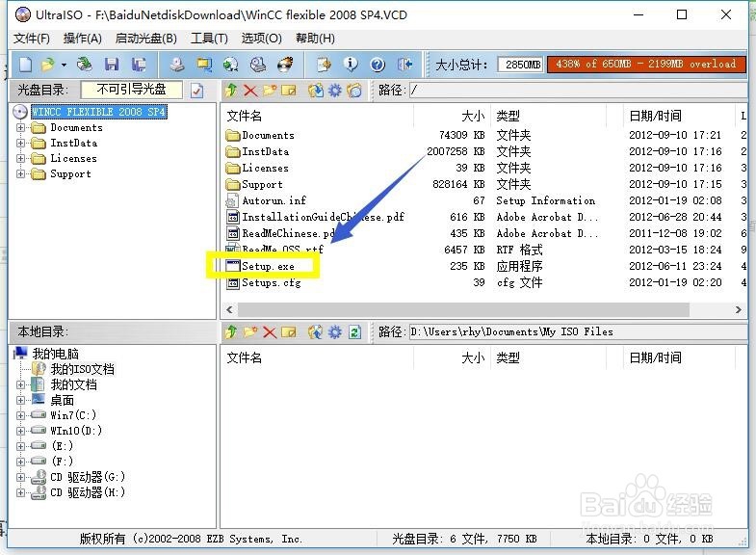Open the 帮助(H) menu
Screen dimensions: 756x555
pos(315,39)
